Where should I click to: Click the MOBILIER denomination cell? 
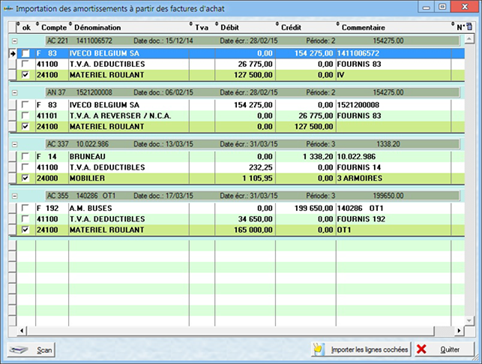coord(129,178)
